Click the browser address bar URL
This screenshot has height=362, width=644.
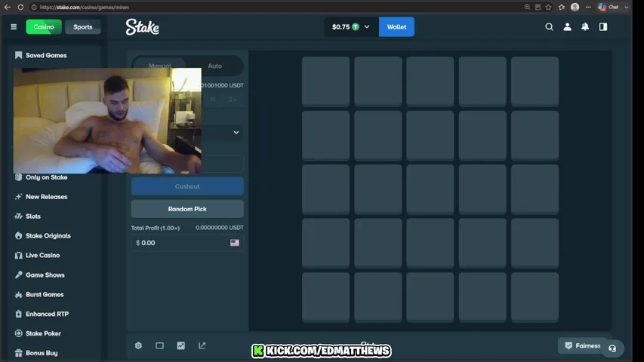pos(85,7)
